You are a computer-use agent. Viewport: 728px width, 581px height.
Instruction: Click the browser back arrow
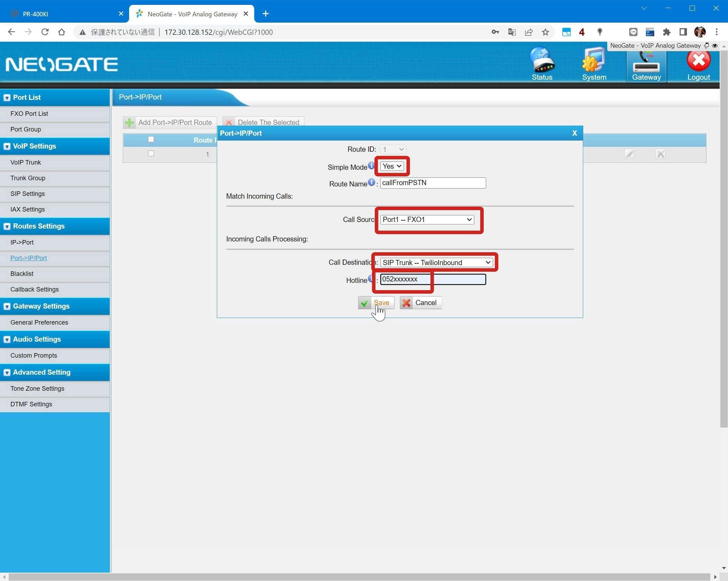[x=11, y=32]
